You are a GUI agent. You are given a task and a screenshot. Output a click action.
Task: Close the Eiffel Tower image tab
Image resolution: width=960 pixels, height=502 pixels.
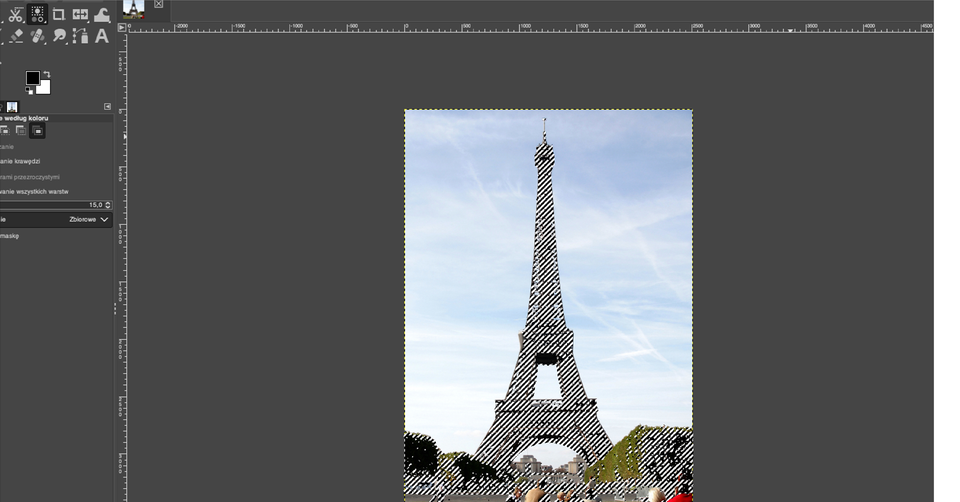(x=158, y=5)
